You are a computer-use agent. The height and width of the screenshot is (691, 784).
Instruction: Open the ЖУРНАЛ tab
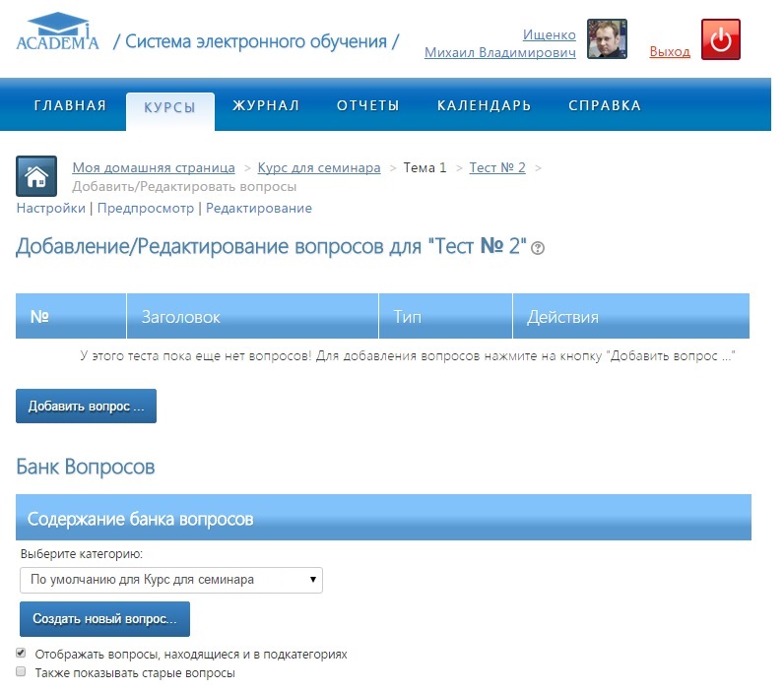click(x=266, y=105)
